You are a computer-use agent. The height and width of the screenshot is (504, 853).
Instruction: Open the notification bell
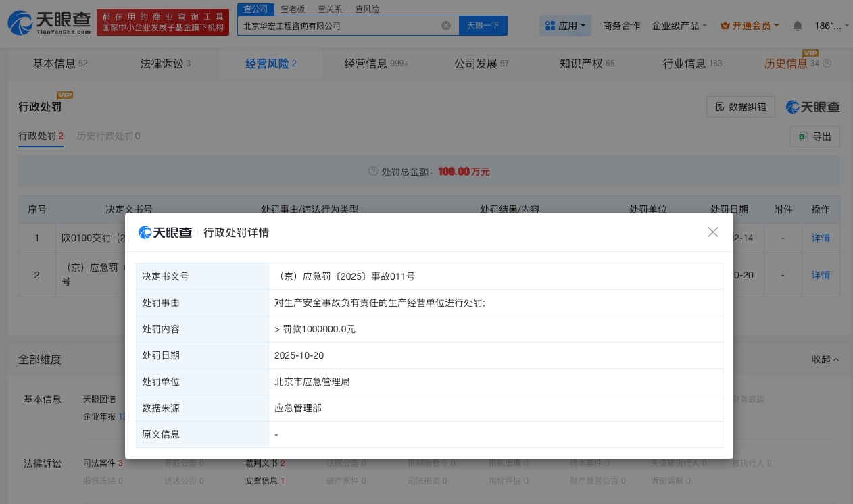coord(798,26)
